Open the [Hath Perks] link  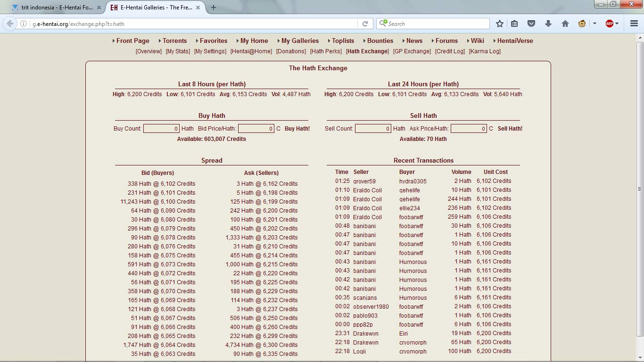pos(326,51)
